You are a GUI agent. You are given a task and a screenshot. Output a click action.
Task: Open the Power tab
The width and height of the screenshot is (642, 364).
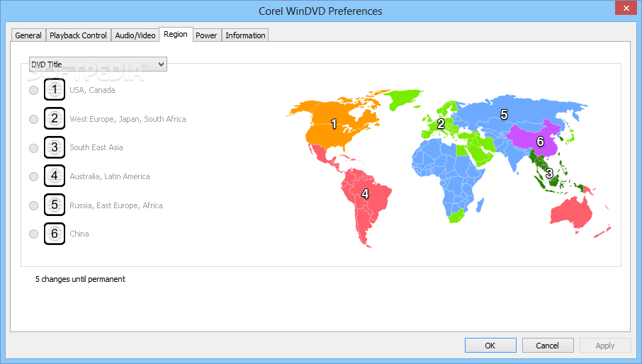click(206, 35)
